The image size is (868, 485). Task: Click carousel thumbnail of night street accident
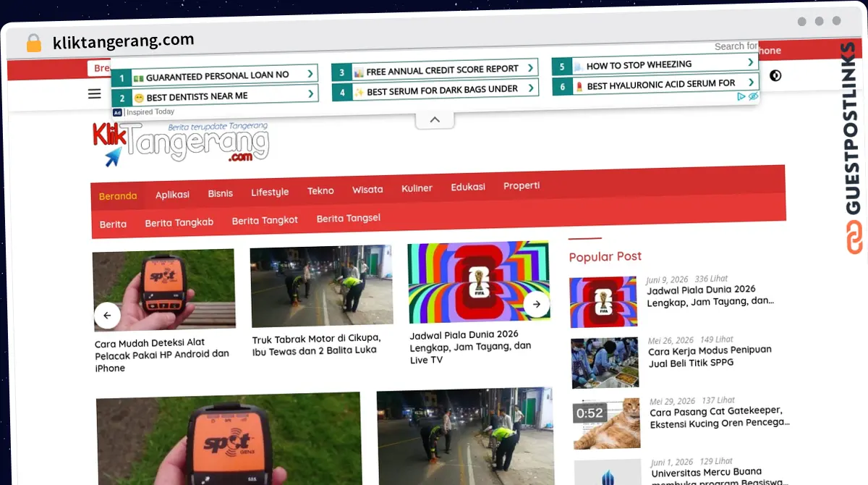click(x=321, y=286)
